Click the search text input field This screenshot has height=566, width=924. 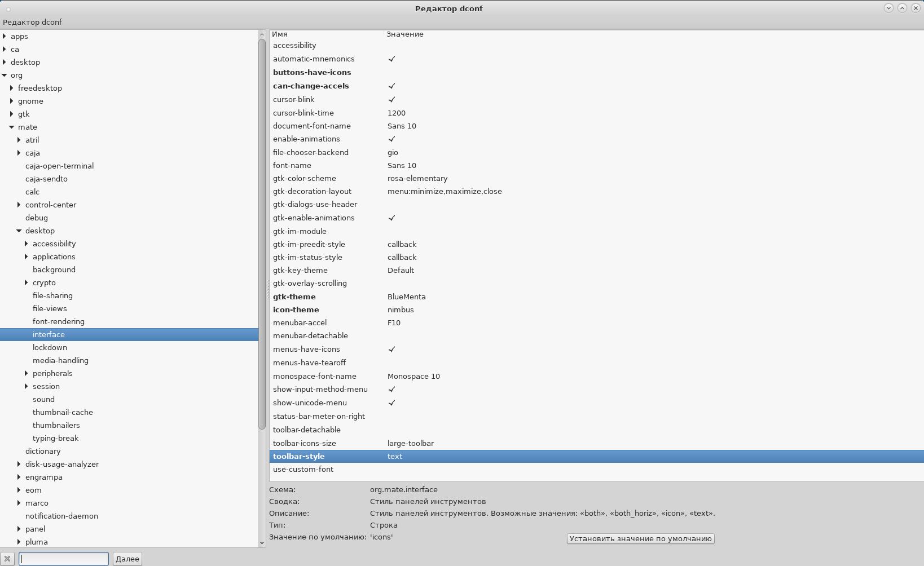[x=64, y=559]
